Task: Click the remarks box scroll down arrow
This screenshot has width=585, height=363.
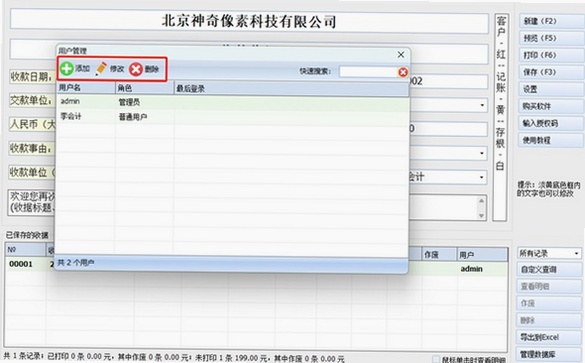Action: click(481, 216)
